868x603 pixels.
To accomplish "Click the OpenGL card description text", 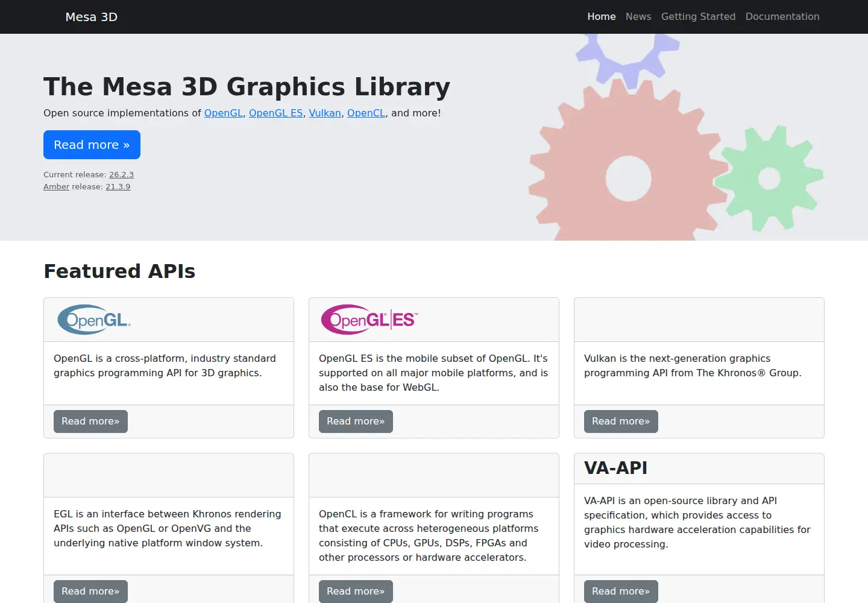I will point(165,366).
